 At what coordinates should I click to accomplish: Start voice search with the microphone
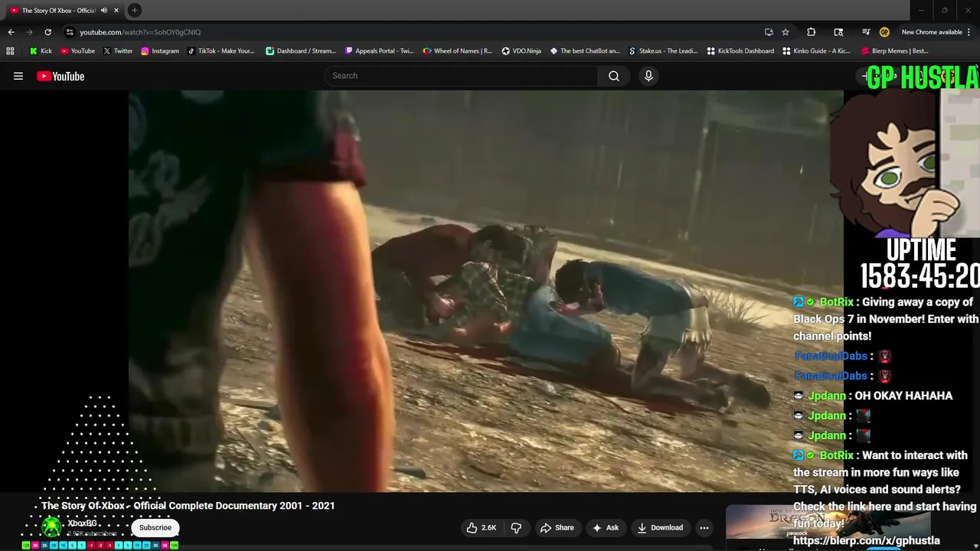[x=648, y=76]
